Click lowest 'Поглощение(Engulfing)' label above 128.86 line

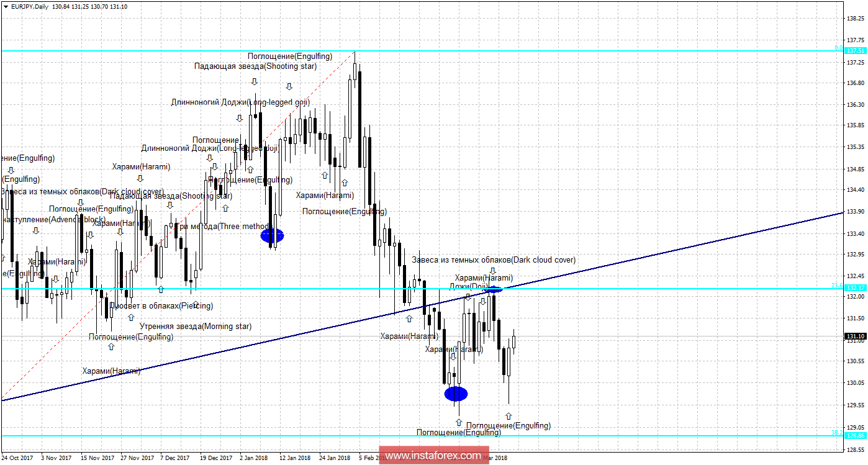click(459, 432)
